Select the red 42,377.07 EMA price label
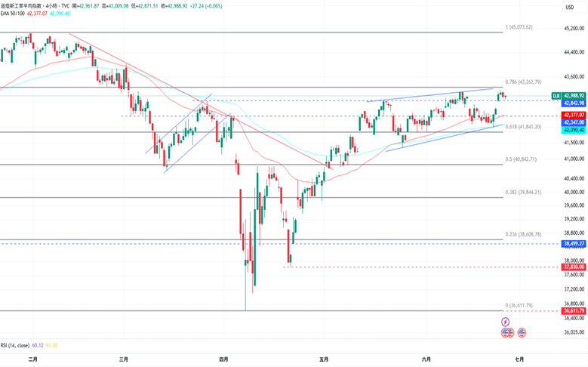This screenshot has width=588, height=367. [x=574, y=115]
